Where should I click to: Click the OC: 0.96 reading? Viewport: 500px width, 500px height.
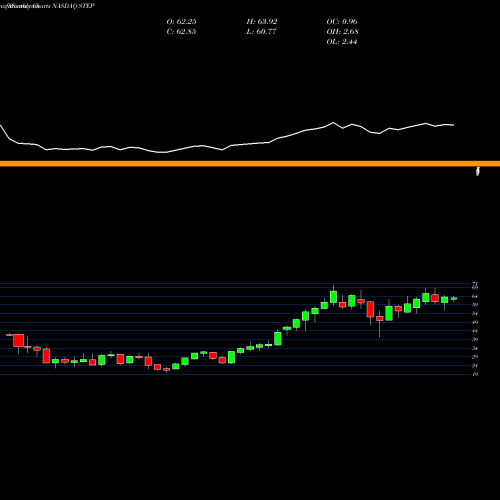(x=342, y=22)
